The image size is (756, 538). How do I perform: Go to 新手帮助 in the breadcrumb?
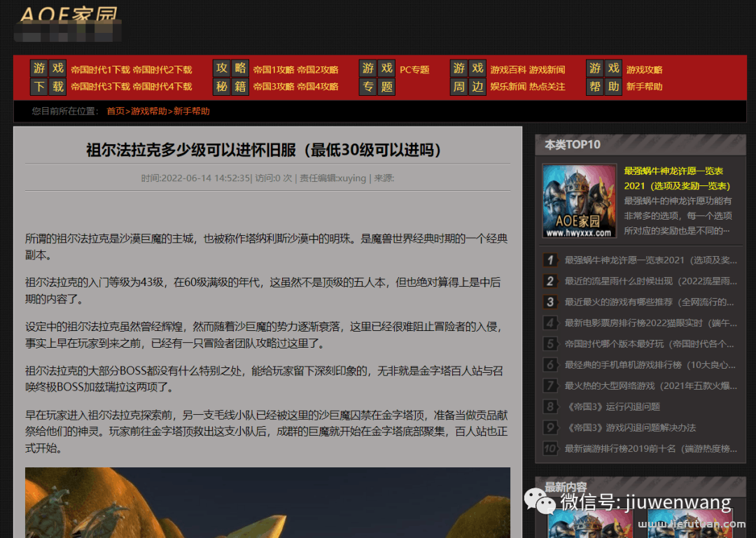point(191,111)
